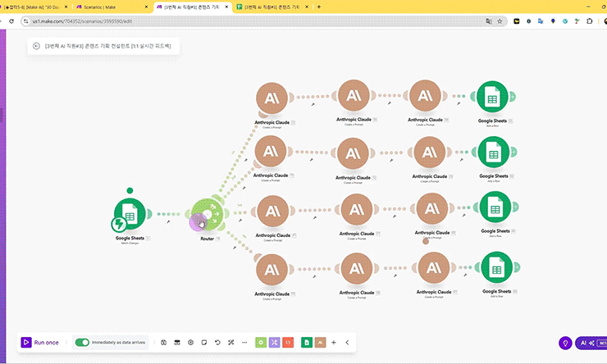Open first Anthropic Claude module in third route
Viewport: 607px width, 364px height.
[273, 212]
